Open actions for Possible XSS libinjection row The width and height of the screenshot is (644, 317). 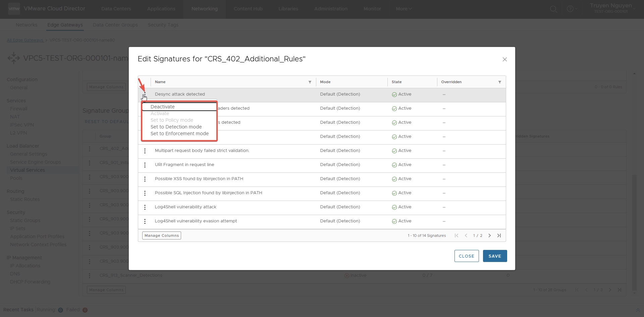coord(145,179)
